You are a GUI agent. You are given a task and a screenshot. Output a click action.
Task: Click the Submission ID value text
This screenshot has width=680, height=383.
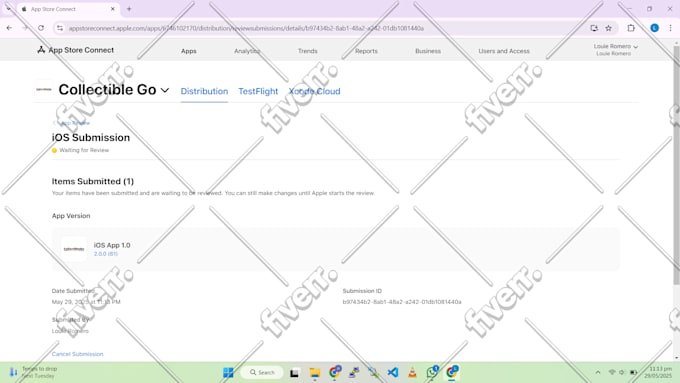point(402,302)
